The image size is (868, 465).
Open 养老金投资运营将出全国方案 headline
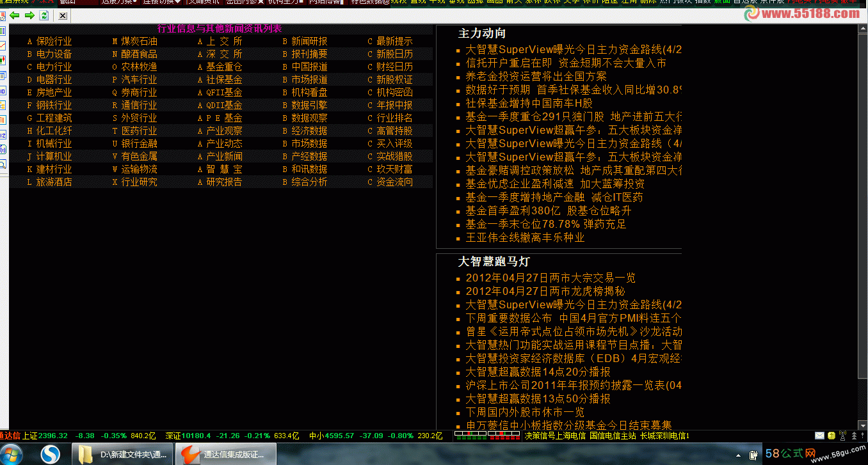pos(536,76)
